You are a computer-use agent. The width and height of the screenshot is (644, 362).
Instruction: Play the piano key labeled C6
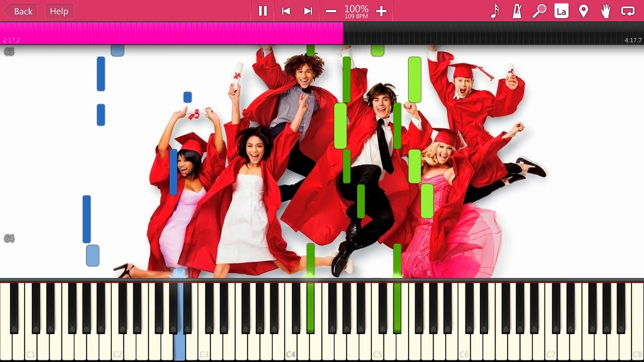(464, 347)
